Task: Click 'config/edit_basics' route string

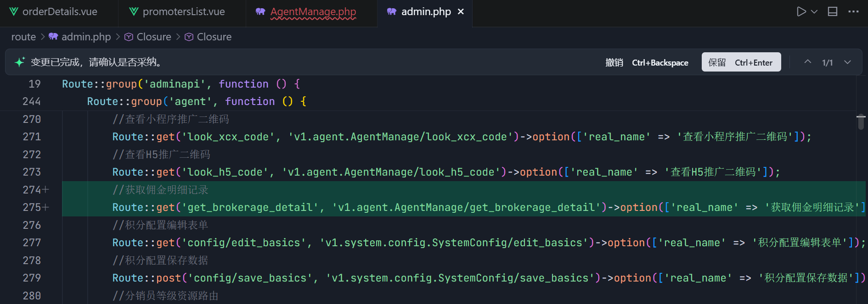Action: 244,243
